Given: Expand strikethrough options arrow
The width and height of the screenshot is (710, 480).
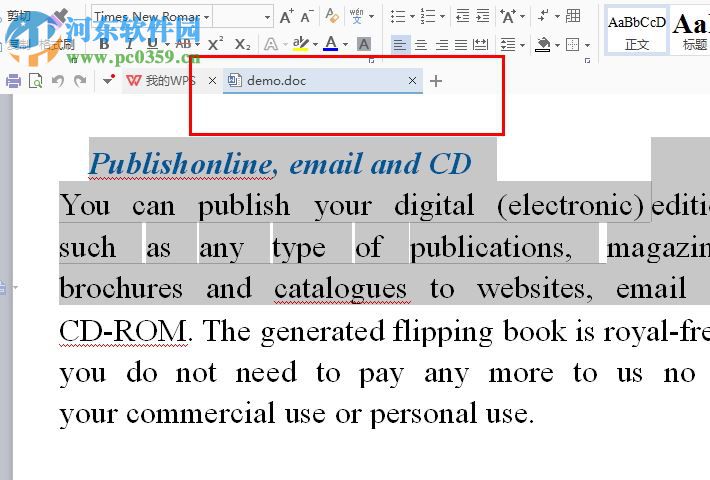Looking at the screenshot, I should 197,44.
